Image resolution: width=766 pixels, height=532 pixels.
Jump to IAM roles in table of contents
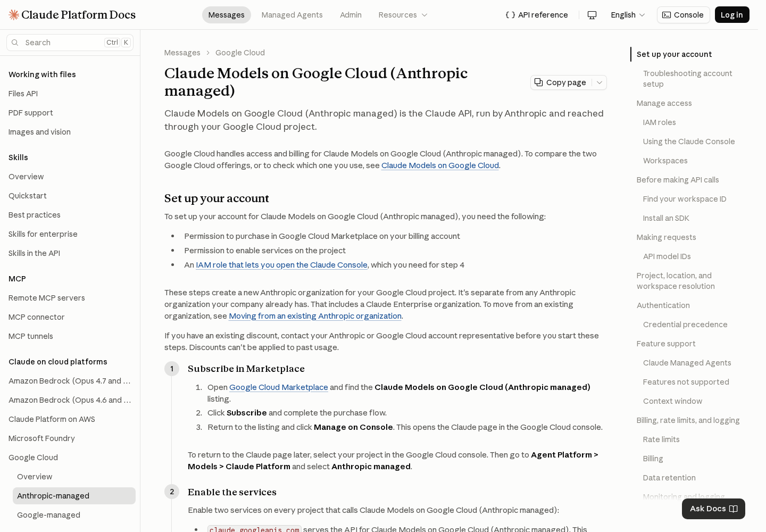pos(660,122)
